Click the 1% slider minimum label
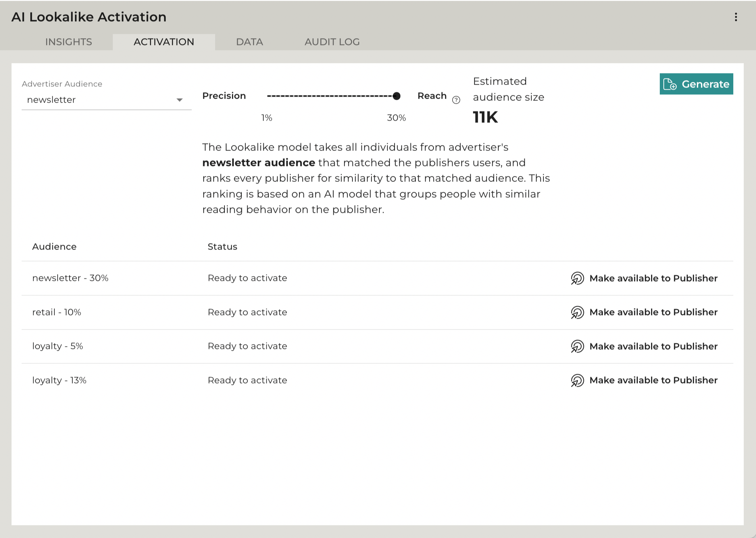Viewport: 756px width, 538px height. point(267,118)
